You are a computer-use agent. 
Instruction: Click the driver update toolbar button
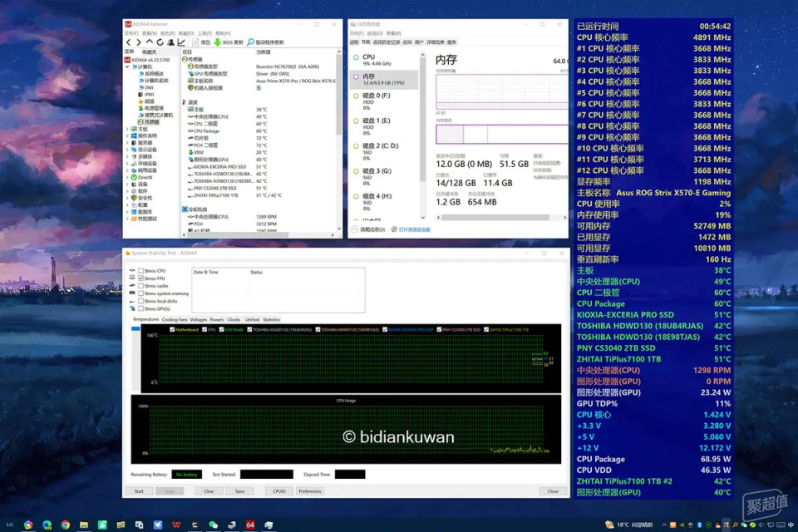266,42
